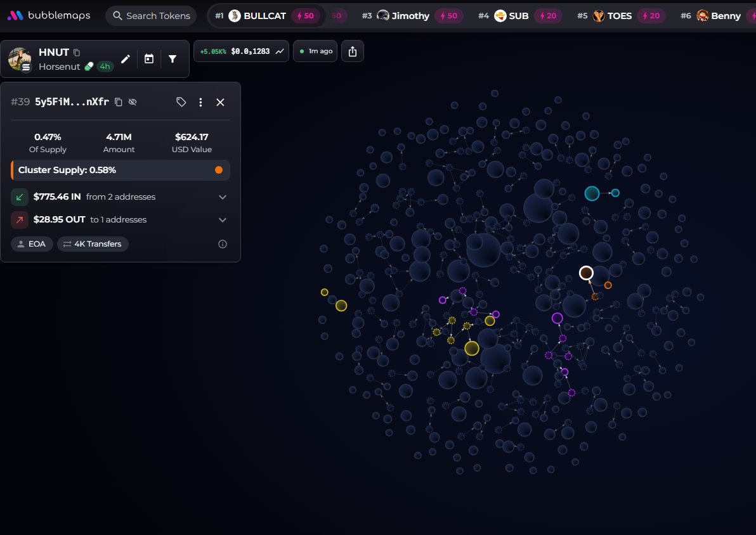Viewport: 756px width, 535px height.
Task: Click the tag label icon
Action: 181,101
